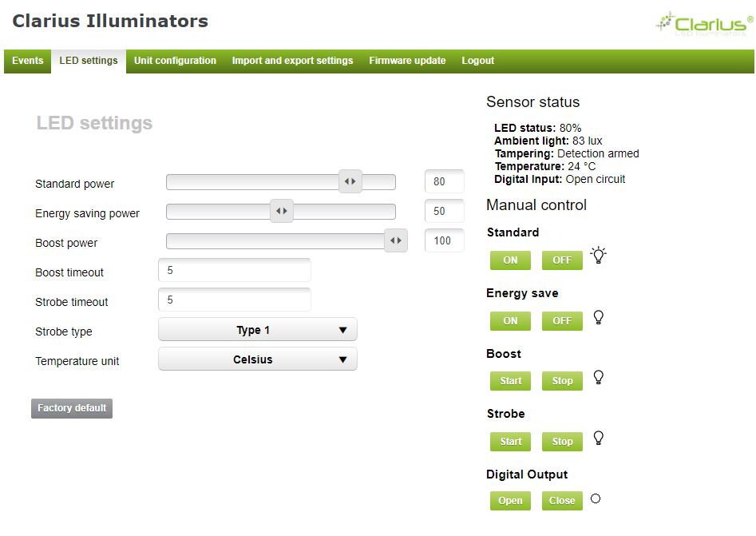Click the Clarius logo

click(x=704, y=24)
